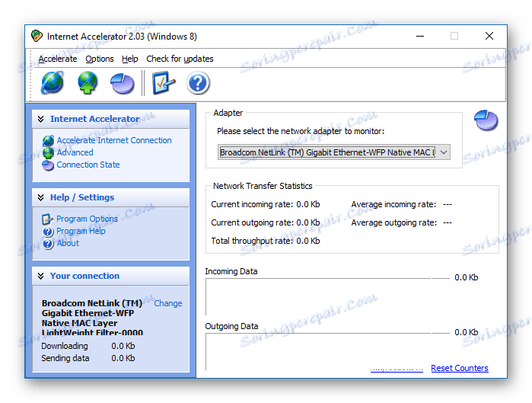
Task: Click the Accelerate Internet globe toolbar icon
Action: pyautogui.click(x=53, y=83)
